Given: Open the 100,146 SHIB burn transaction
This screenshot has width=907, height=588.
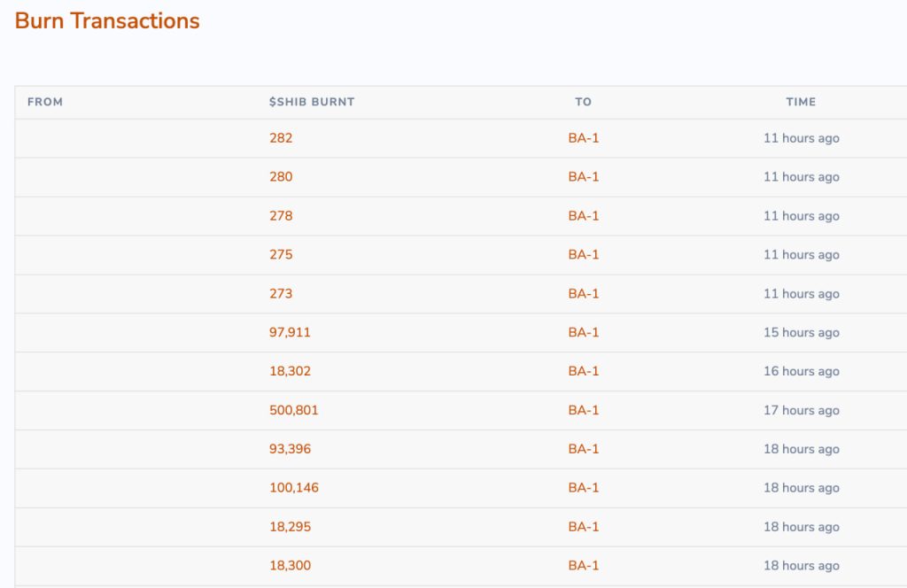Looking at the screenshot, I should coord(293,488).
